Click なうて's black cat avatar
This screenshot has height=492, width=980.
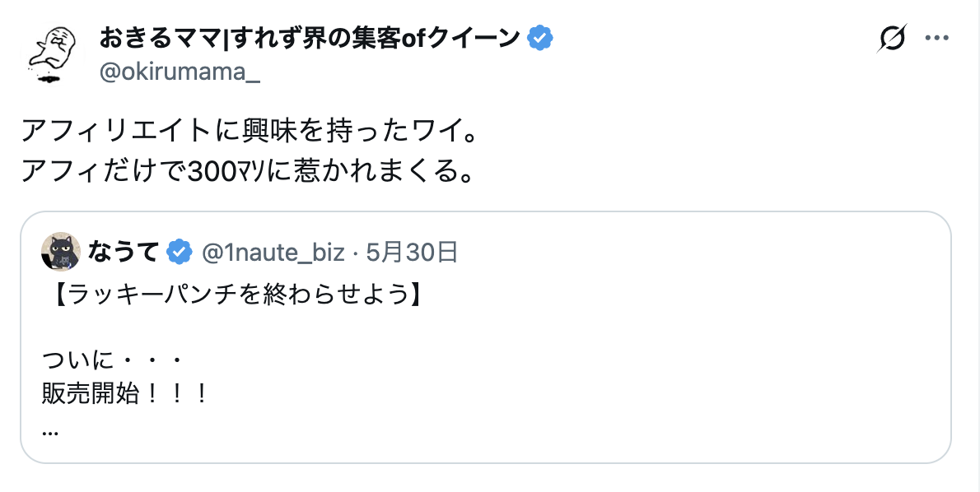pos(60,252)
